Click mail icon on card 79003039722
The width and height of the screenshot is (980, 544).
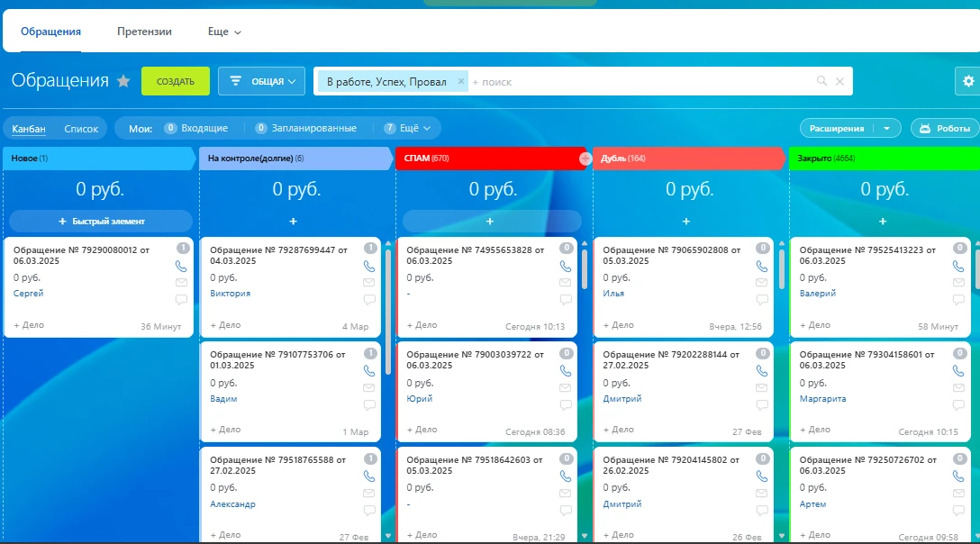(x=566, y=387)
